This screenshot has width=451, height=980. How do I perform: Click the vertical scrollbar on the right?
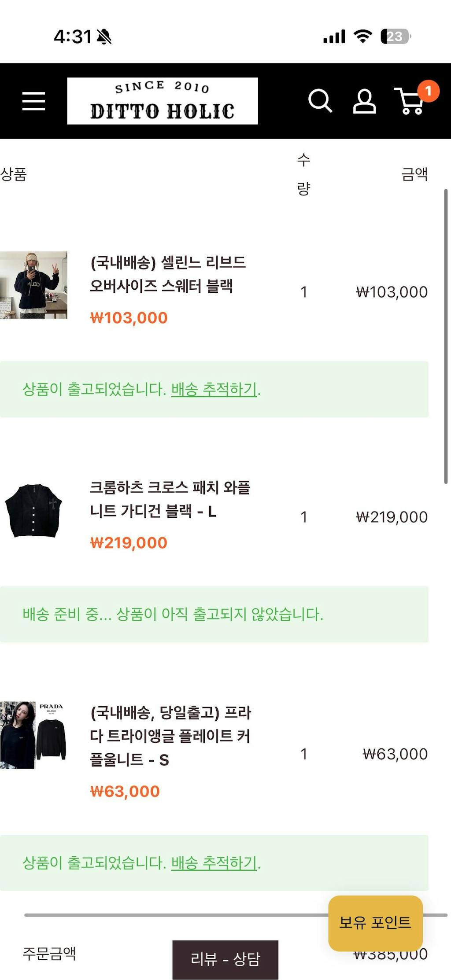click(446, 337)
